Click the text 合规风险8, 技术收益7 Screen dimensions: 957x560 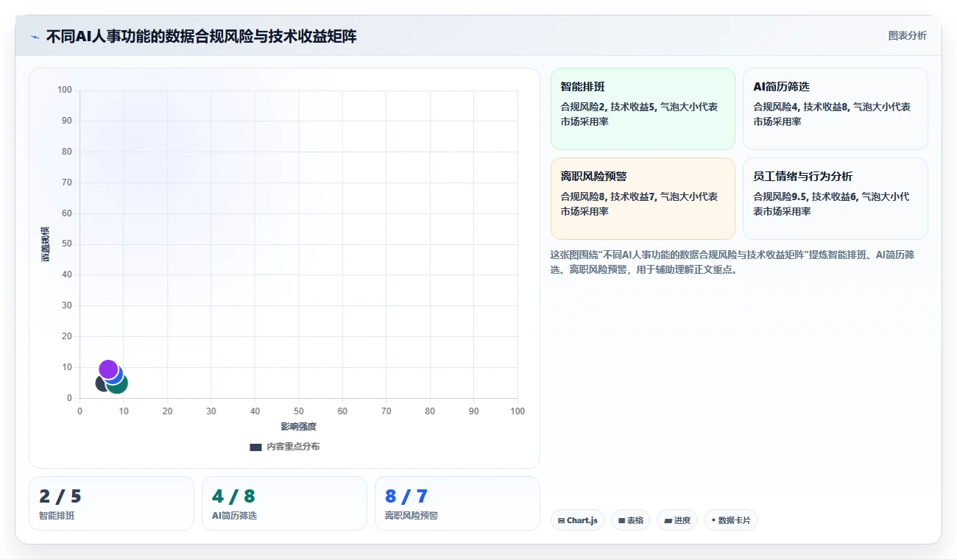click(x=609, y=196)
